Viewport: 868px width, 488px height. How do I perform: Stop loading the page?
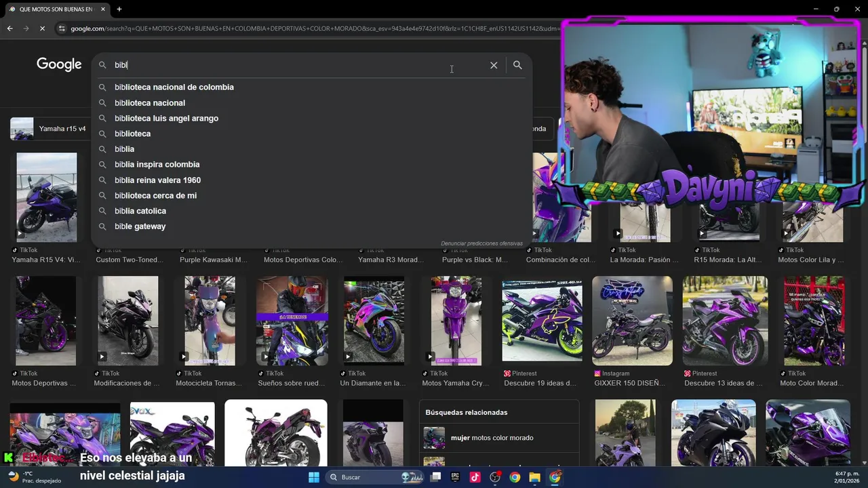tap(42, 28)
